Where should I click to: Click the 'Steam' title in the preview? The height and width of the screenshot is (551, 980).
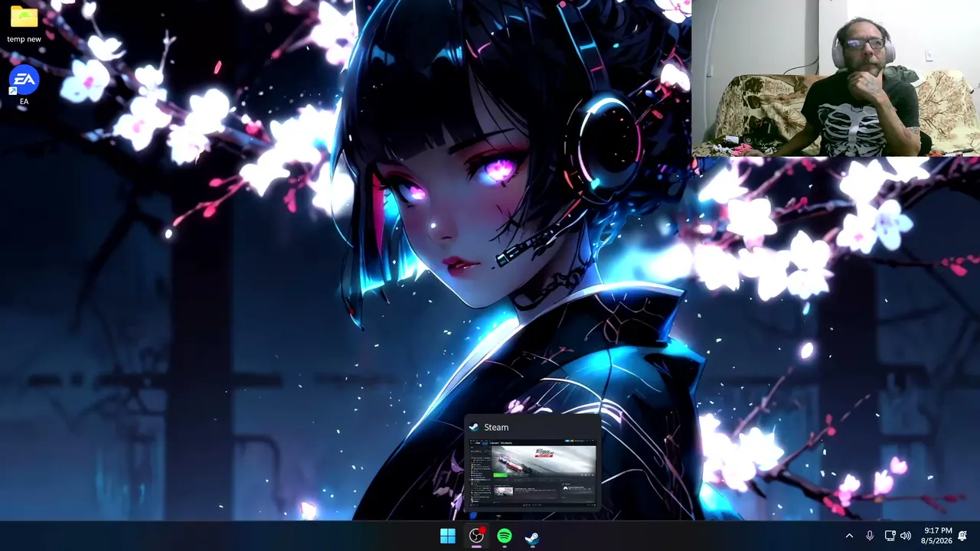pos(496,427)
